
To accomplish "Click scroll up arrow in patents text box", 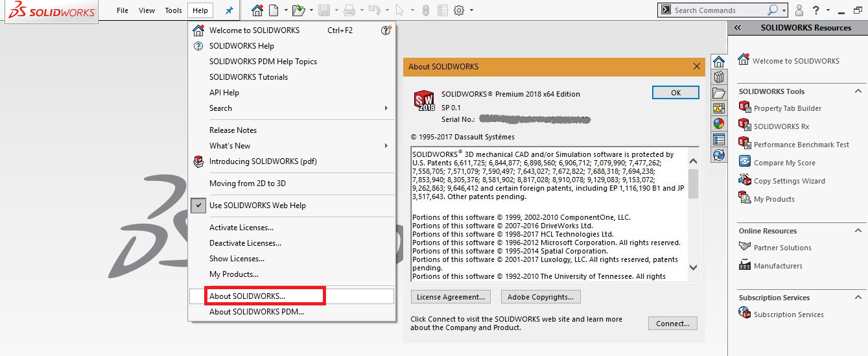I will [693, 161].
